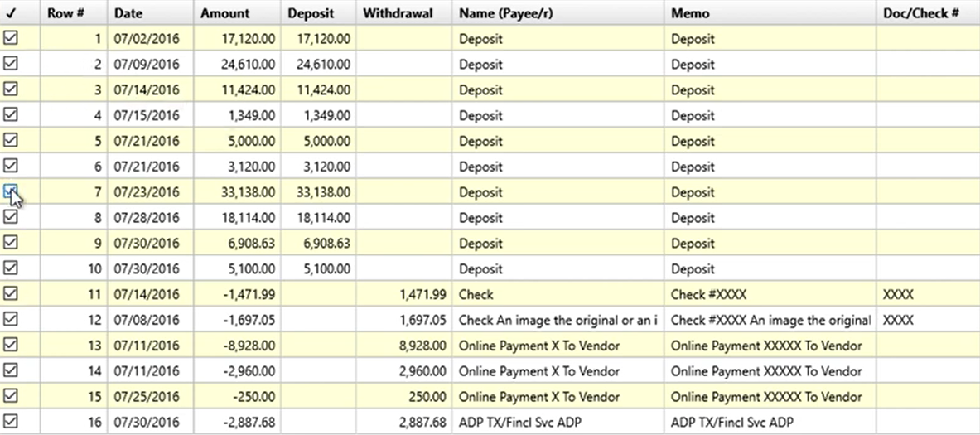Toggle checkbox on row 11 check entry
The height and width of the screenshot is (435, 980).
[11, 294]
